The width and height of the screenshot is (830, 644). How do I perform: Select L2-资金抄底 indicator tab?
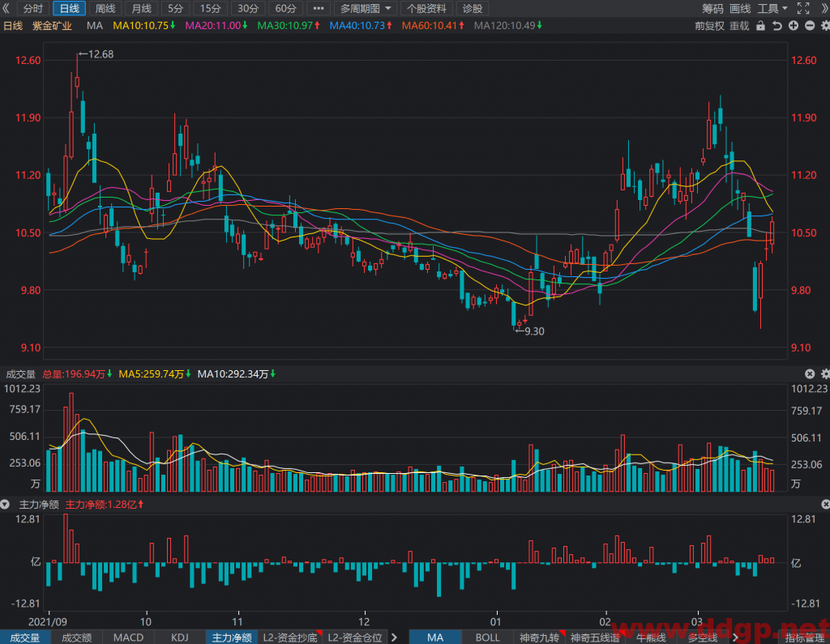tap(291, 638)
